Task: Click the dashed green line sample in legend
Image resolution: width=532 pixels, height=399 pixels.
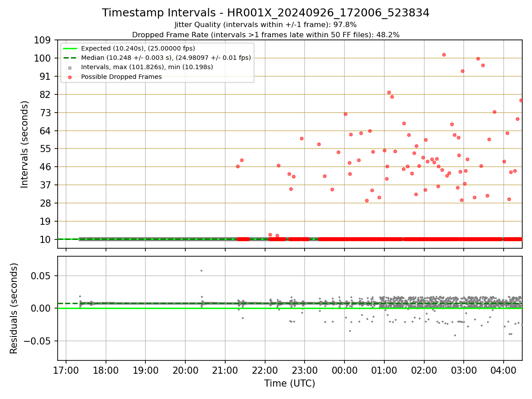Action: coord(70,58)
